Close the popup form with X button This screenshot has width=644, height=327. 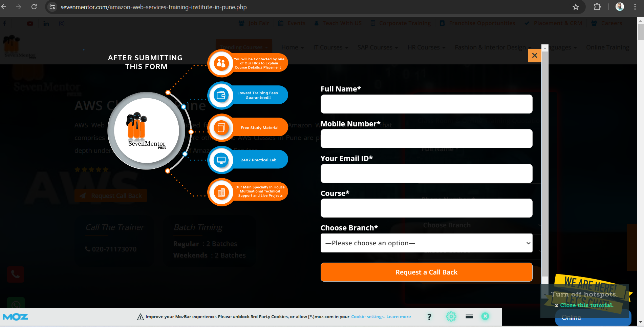coord(534,56)
